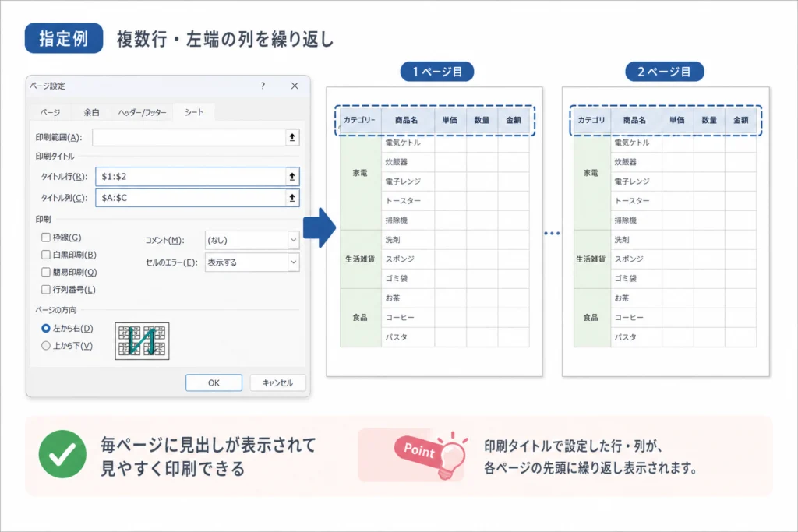Enable the 白黒印刷 checkbox
The width and height of the screenshot is (798, 532).
click(46, 254)
